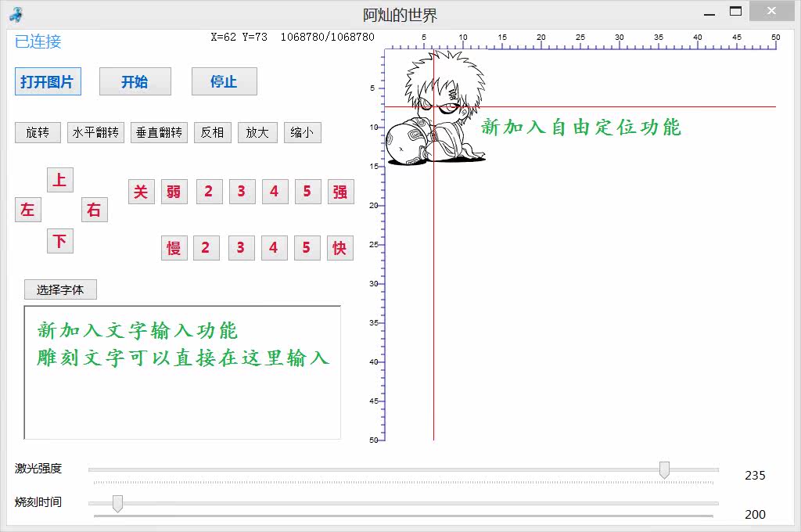Move laser right with the 右 button
The image size is (801, 532).
pyautogui.click(x=95, y=210)
